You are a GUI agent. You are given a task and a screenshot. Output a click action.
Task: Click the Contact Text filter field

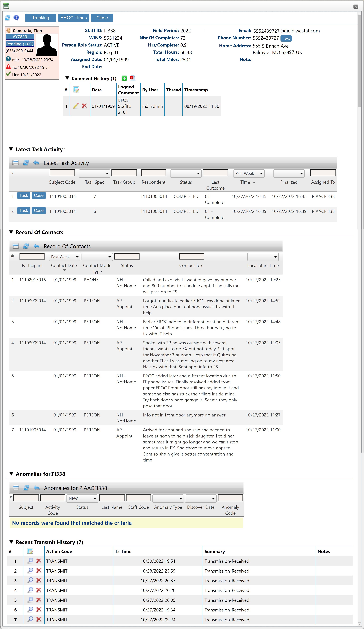(x=191, y=256)
